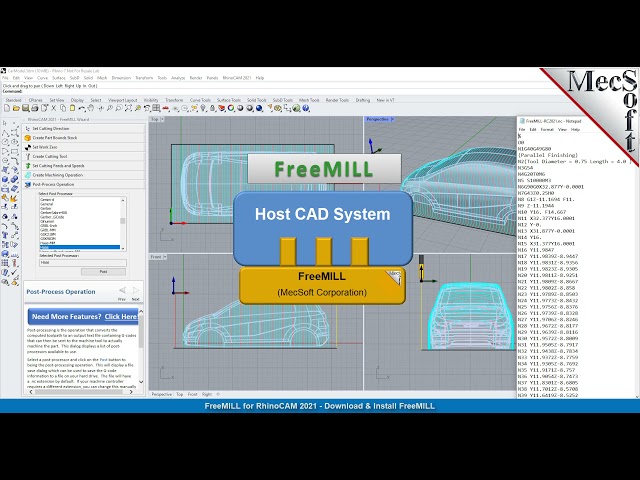Select the Polyline tool in left sidebar

pyautogui.click(x=5, y=133)
